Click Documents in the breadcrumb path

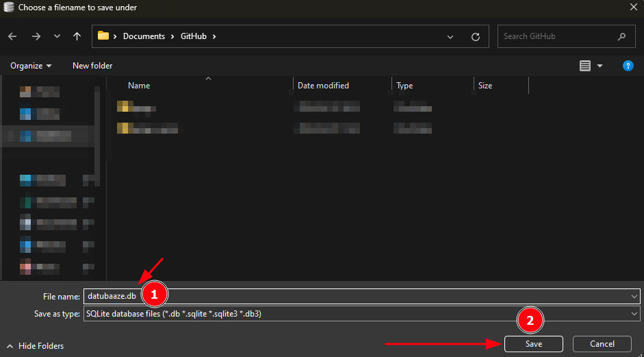click(x=144, y=36)
